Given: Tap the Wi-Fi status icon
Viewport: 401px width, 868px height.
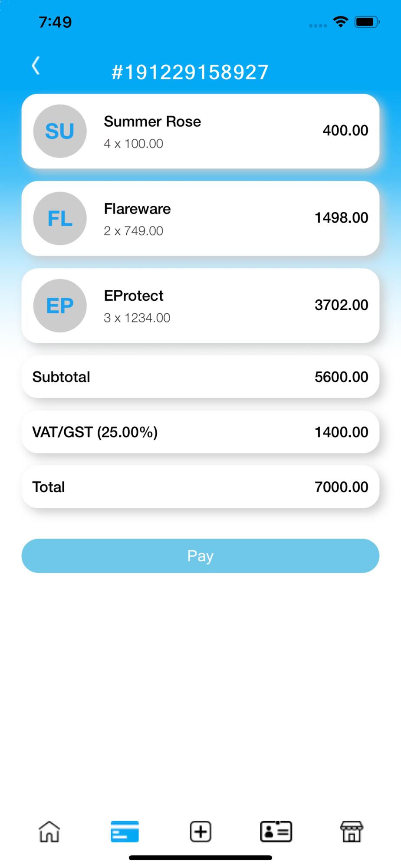Looking at the screenshot, I should (341, 22).
